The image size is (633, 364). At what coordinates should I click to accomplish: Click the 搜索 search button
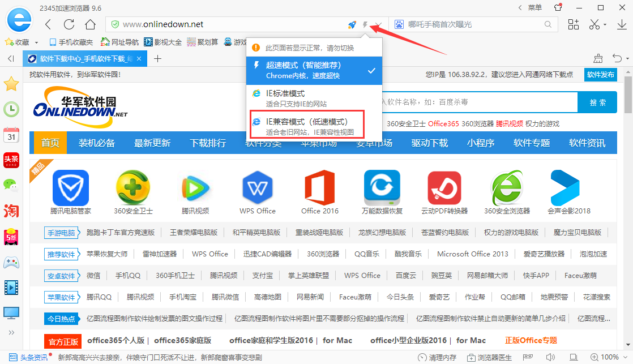pyautogui.click(x=597, y=102)
